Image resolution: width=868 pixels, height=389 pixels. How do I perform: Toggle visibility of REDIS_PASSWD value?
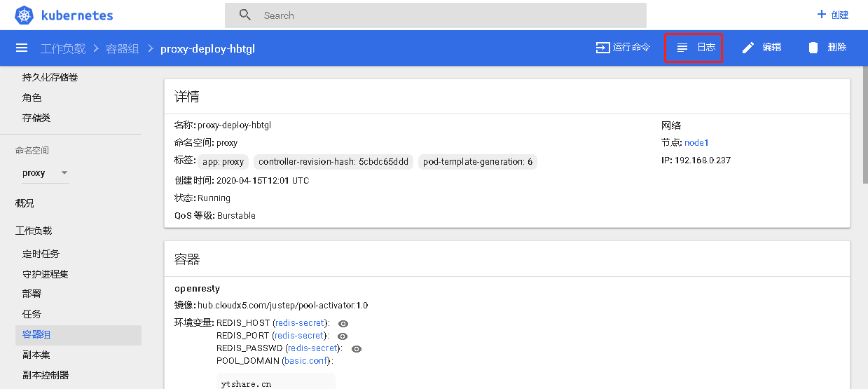[x=357, y=349]
